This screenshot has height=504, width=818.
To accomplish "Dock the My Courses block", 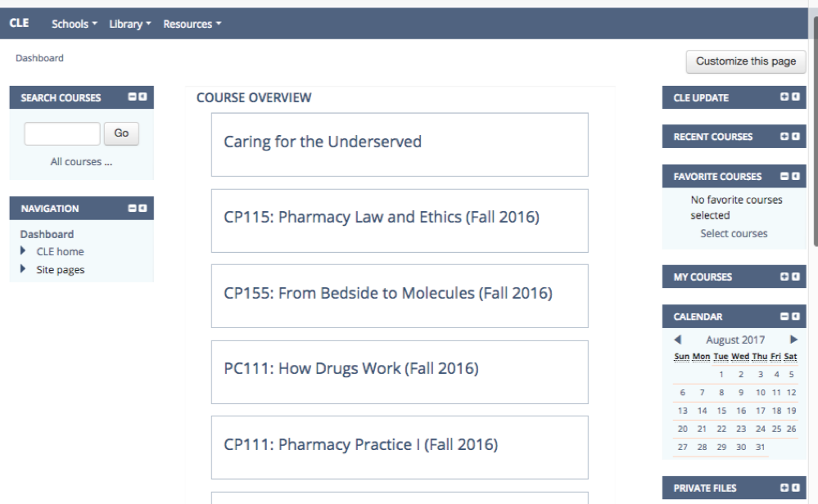I will coord(795,277).
